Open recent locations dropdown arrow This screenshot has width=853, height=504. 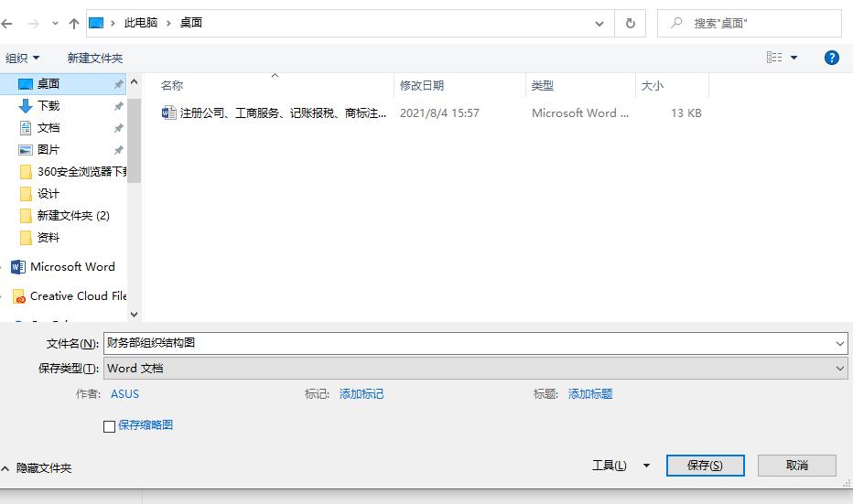pos(55,24)
